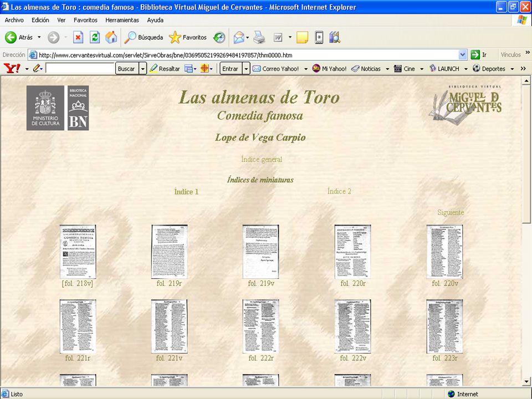
Task: Open the Entrar dropdown arrow
Action: [x=246, y=69]
